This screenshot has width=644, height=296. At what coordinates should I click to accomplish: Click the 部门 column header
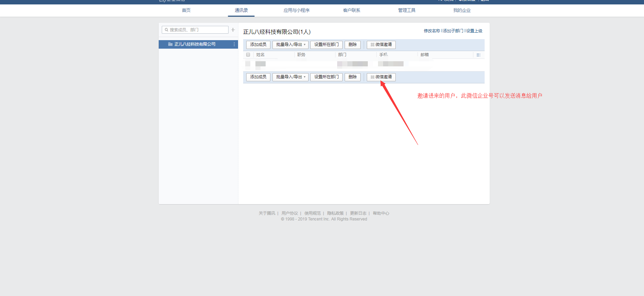[342, 55]
